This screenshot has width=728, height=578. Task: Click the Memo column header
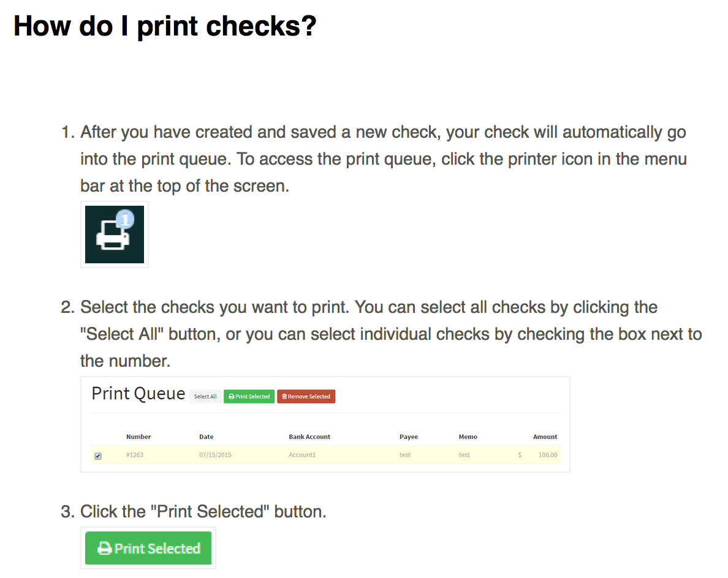[468, 437]
